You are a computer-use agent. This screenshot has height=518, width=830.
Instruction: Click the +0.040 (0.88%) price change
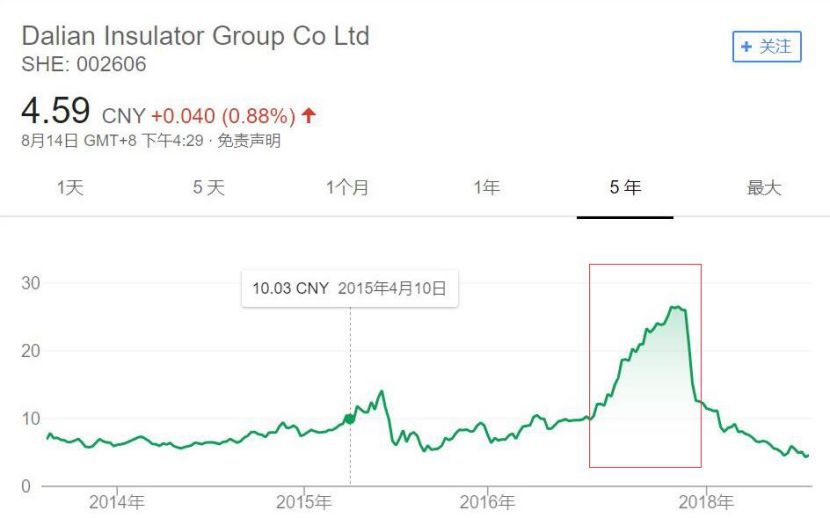click(x=224, y=116)
